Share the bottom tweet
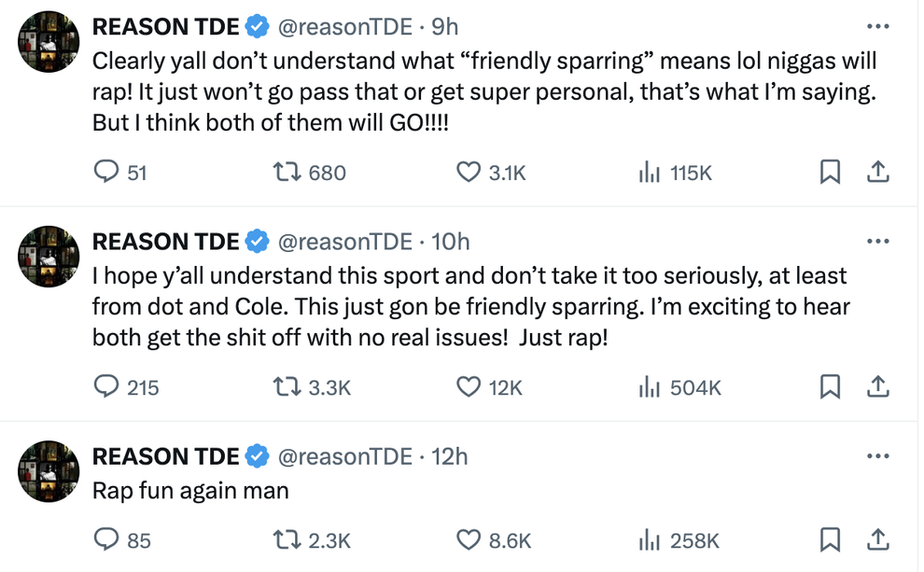 pyautogui.click(x=877, y=539)
